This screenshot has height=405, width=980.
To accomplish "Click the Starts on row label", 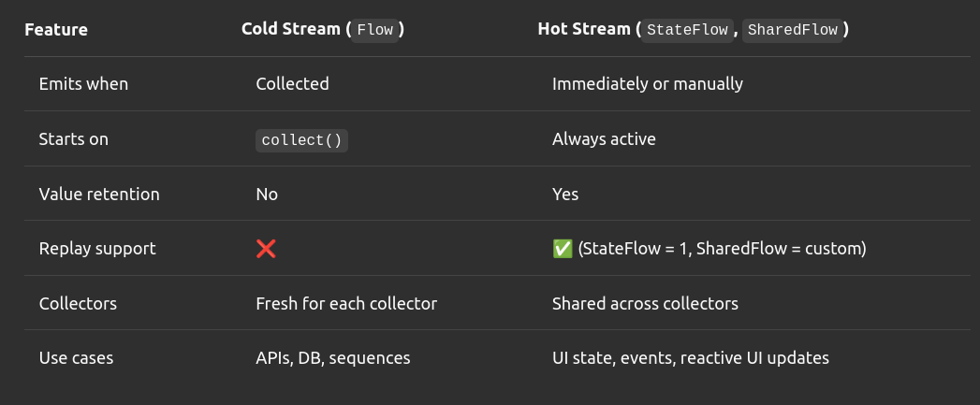I will click(x=73, y=138).
